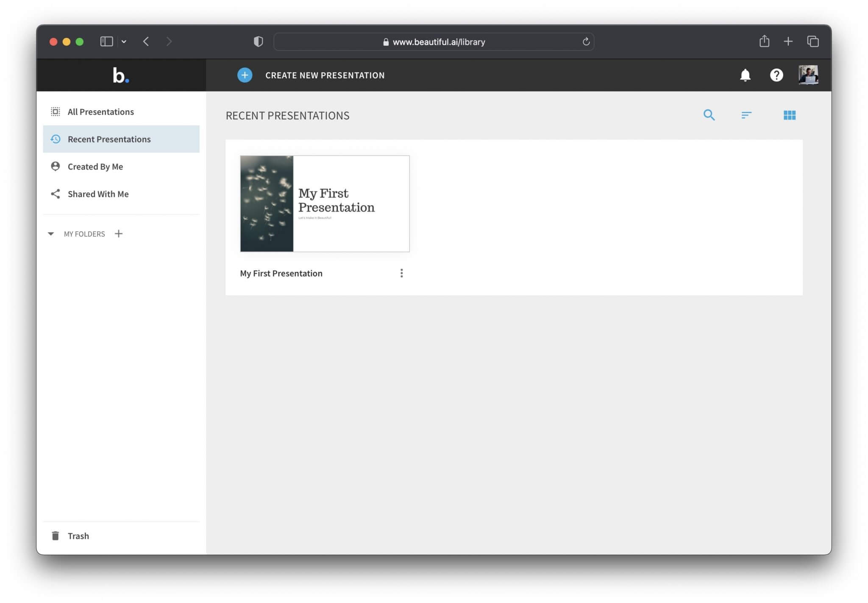
Task: Open My First Presentation thumbnail
Action: click(325, 204)
